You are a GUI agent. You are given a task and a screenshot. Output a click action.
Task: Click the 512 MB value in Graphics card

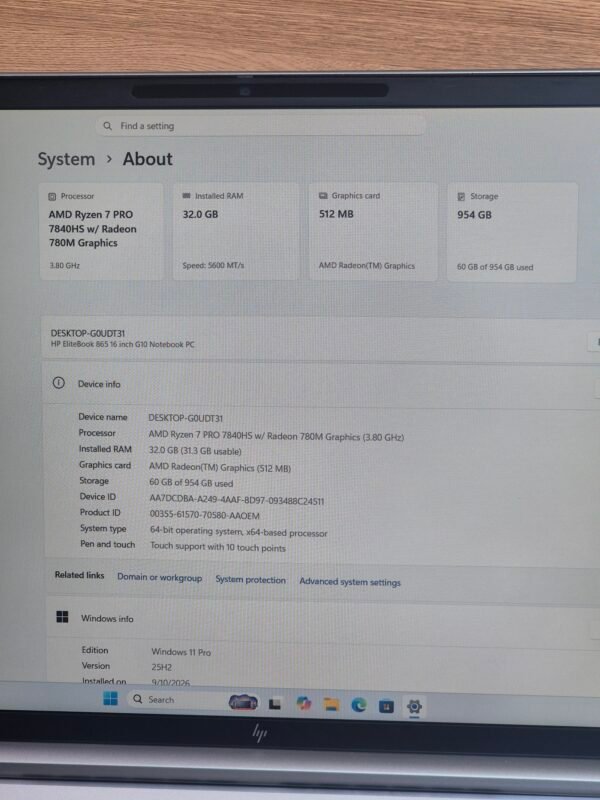(x=336, y=214)
